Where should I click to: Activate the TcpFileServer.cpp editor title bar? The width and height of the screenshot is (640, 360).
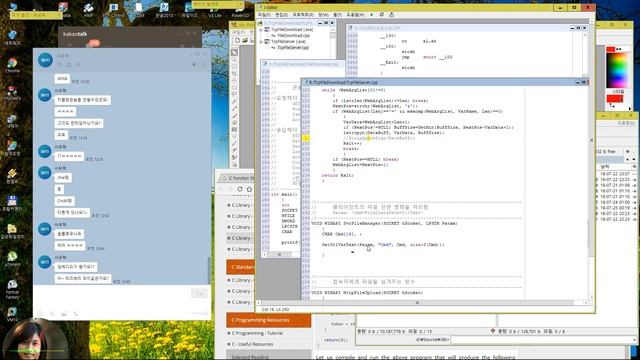pyautogui.click(x=445, y=82)
